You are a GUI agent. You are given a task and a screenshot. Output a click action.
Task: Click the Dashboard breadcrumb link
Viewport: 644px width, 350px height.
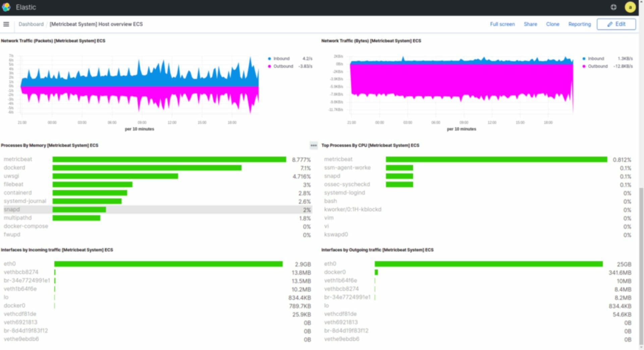pos(31,24)
